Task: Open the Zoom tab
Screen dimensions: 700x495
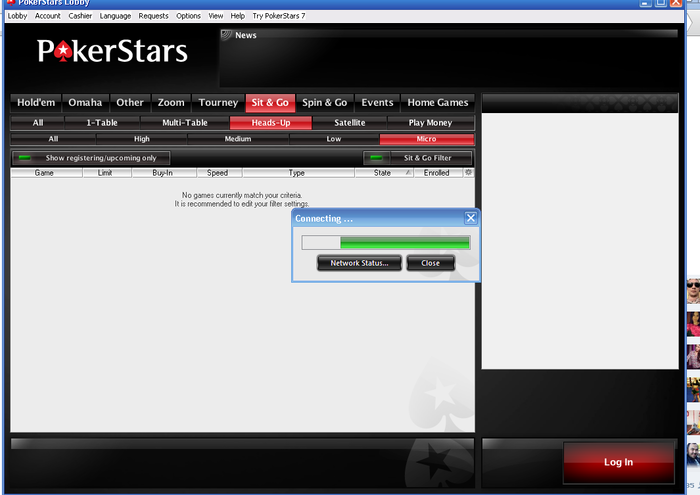Action: [x=171, y=103]
